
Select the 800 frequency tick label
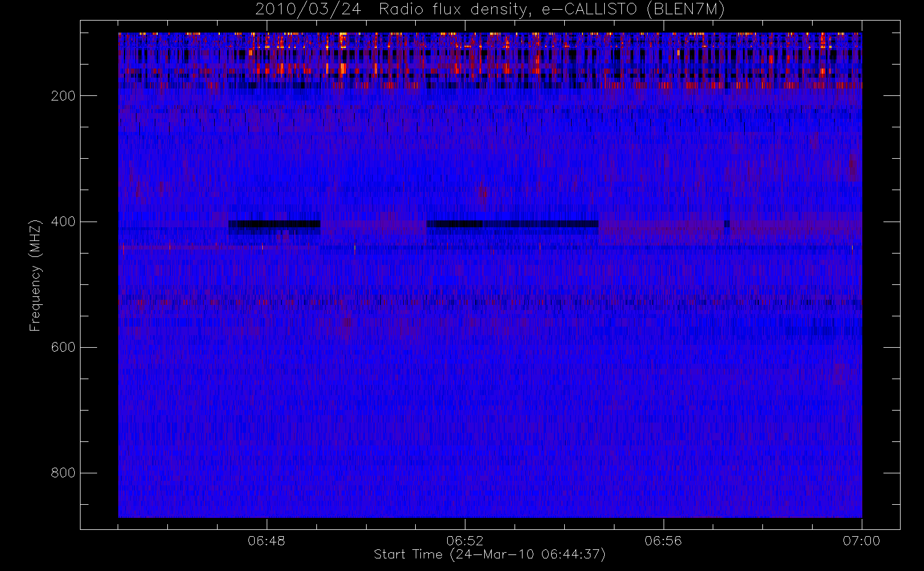pos(63,473)
